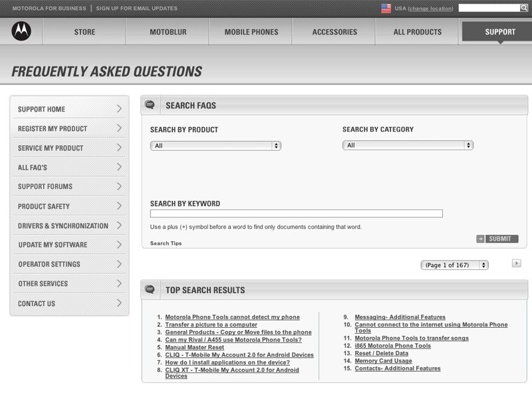Go to the Store tab
The image size is (532, 399).
point(84,32)
